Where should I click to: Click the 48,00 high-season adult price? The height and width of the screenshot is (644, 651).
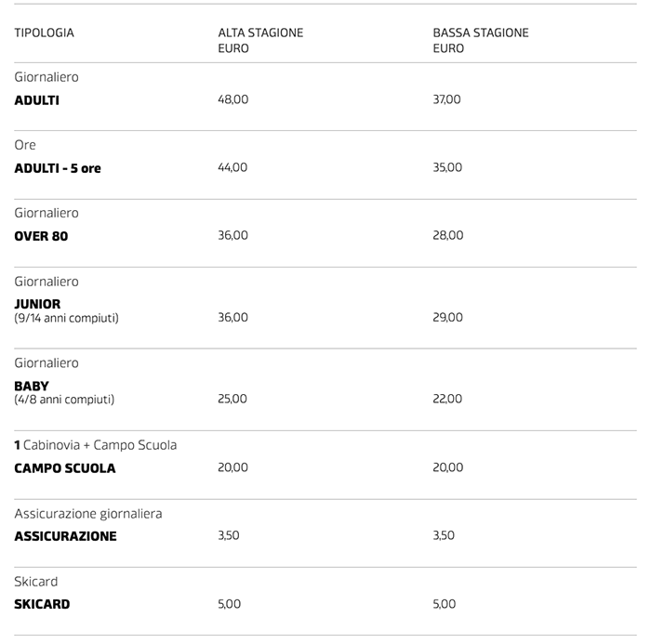pyautogui.click(x=232, y=99)
